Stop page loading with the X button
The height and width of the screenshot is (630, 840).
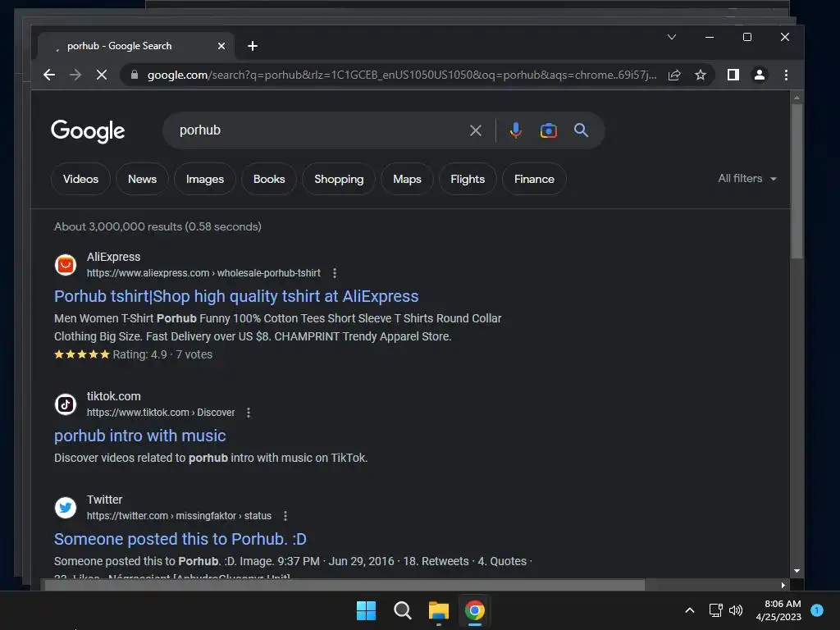pos(101,75)
